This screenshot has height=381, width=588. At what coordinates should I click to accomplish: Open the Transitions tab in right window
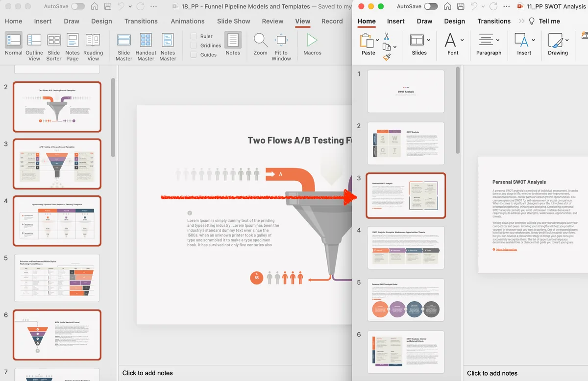pos(494,21)
